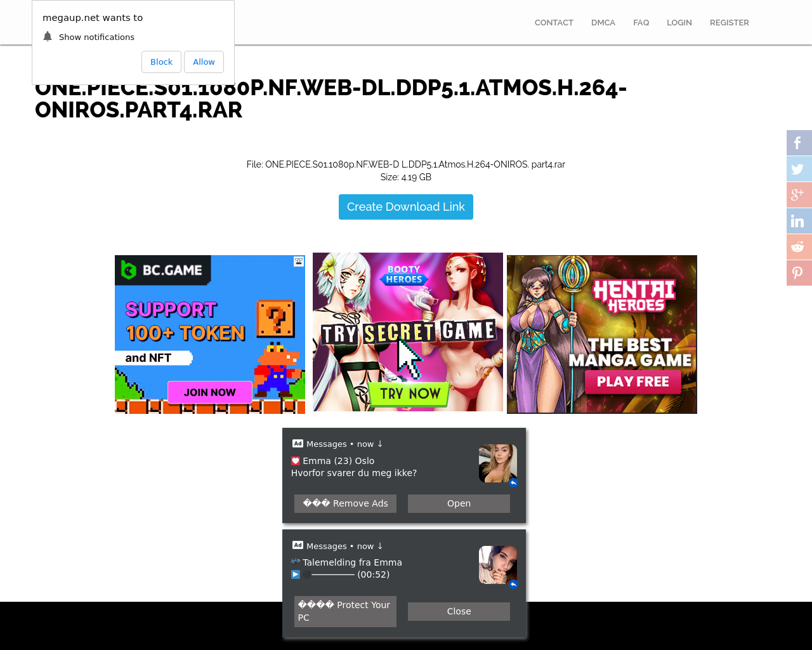Viewport: 812px width, 650px height.
Task: Click the reply arrow on Talemelding photo
Action: (x=513, y=585)
